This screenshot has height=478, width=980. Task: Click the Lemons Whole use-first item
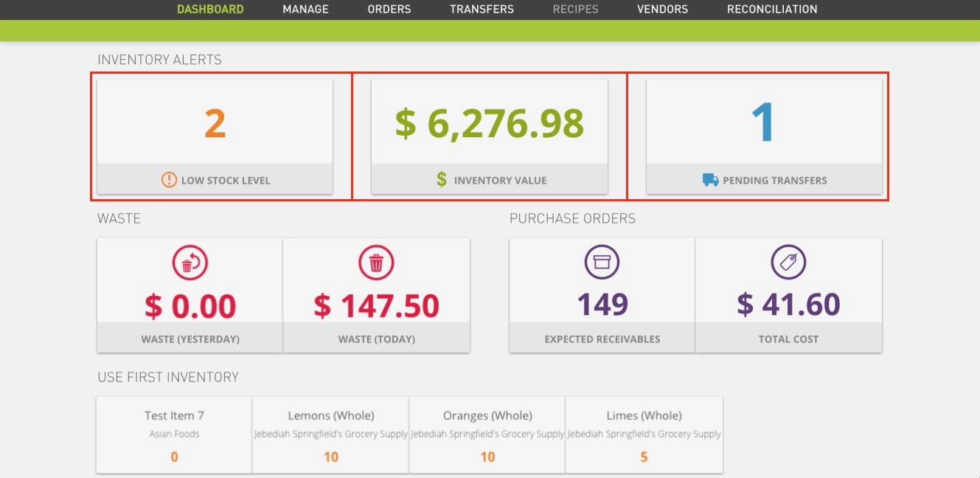[x=330, y=434]
